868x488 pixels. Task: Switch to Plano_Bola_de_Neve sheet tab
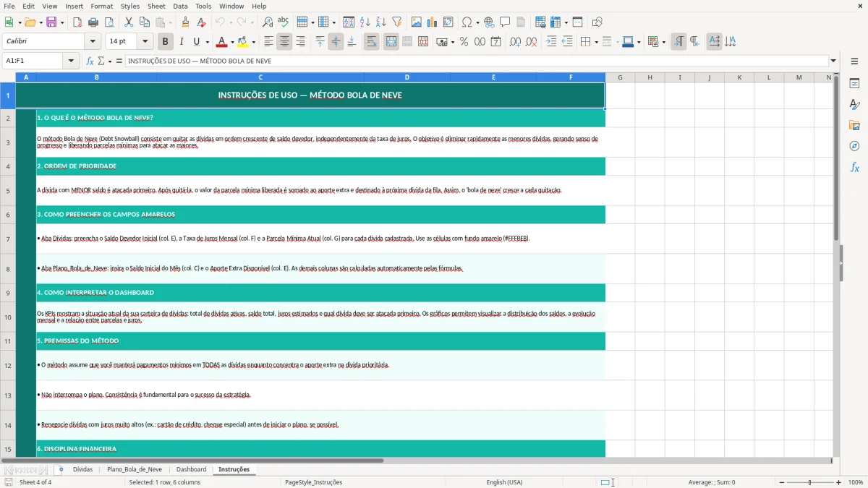[x=135, y=469]
